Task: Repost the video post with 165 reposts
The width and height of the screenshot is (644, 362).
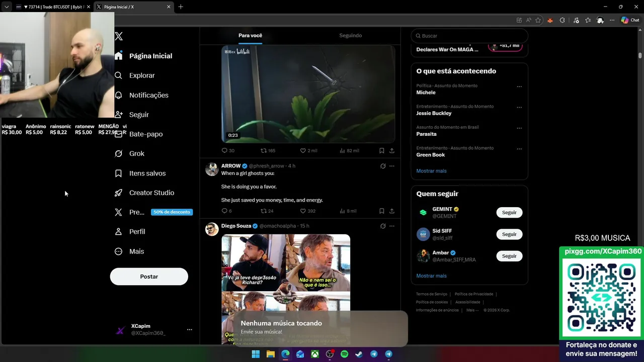Action: tap(268, 151)
